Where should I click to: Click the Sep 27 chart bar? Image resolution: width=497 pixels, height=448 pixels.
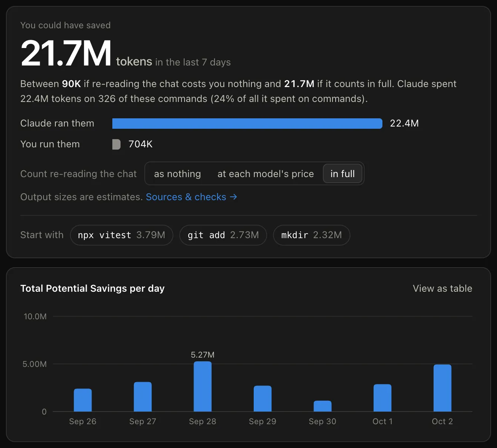point(143,397)
